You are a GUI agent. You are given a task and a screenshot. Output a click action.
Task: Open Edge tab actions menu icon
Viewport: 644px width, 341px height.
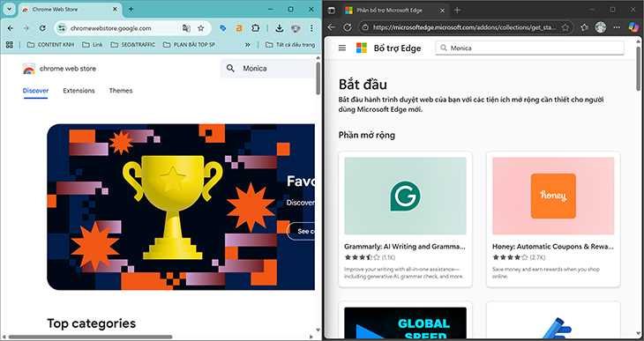point(332,11)
